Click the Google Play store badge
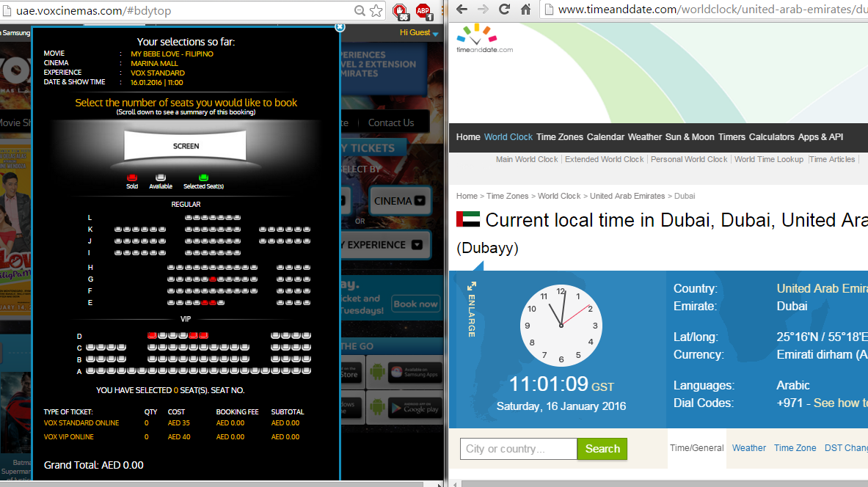Image resolution: width=868 pixels, height=487 pixels. pos(415,409)
